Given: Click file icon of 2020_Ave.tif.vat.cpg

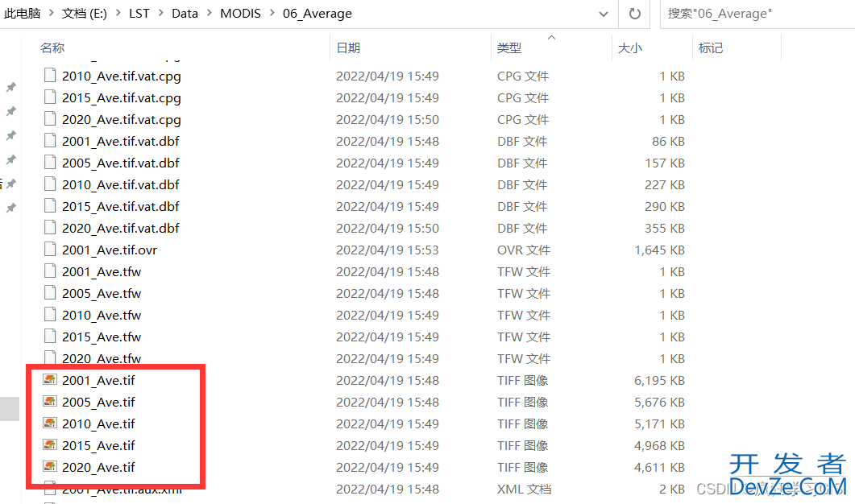Looking at the screenshot, I should pyautogui.click(x=50, y=119).
